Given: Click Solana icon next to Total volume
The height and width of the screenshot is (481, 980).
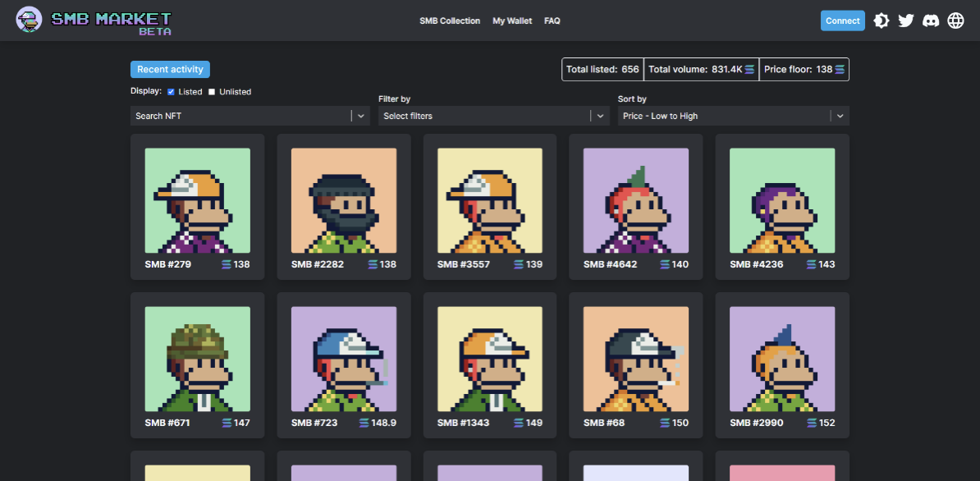Looking at the screenshot, I should pyautogui.click(x=749, y=70).
